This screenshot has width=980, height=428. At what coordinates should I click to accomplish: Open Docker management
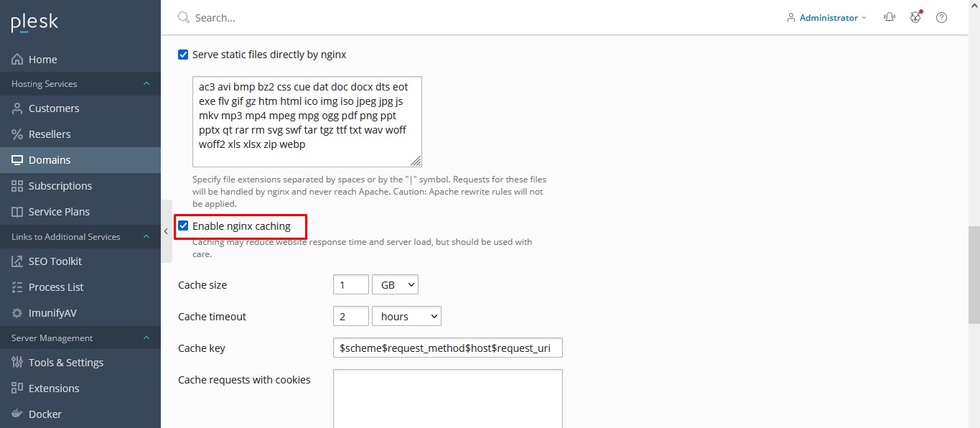point(45,414)
